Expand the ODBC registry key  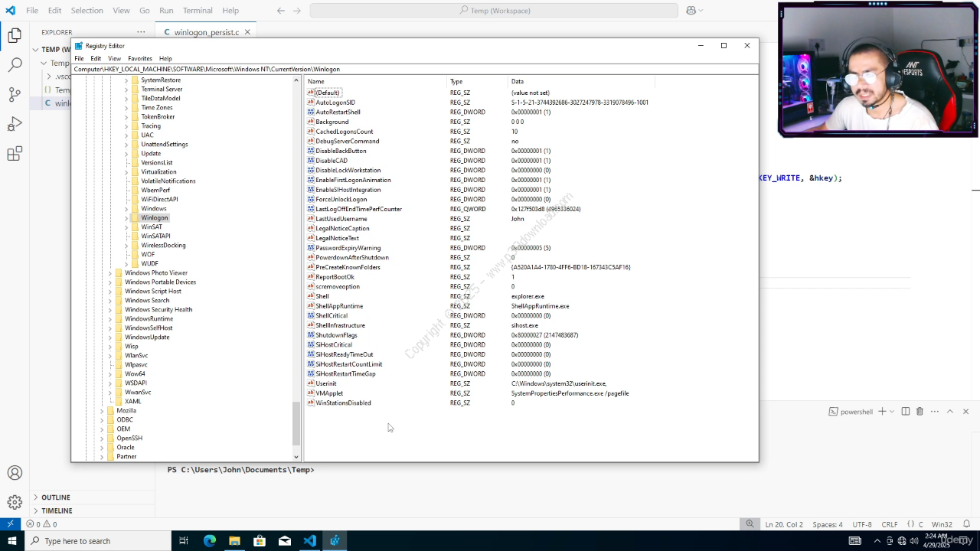pos(102,420)
